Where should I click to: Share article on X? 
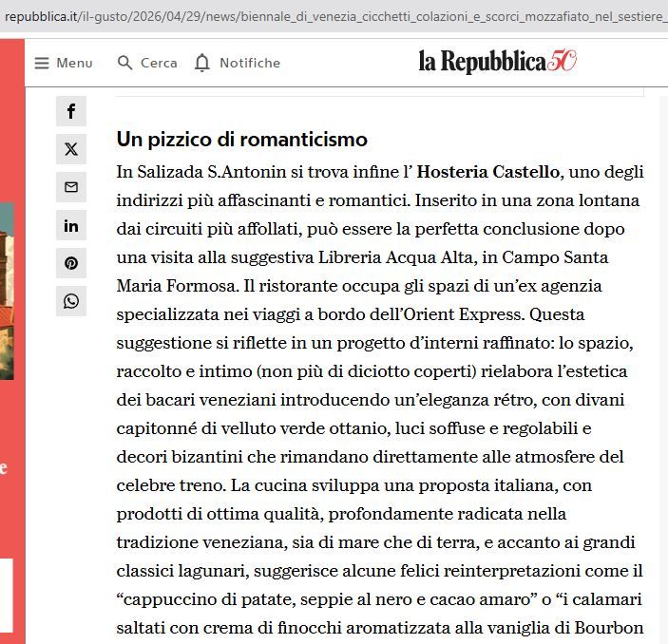tap(71, 149)
